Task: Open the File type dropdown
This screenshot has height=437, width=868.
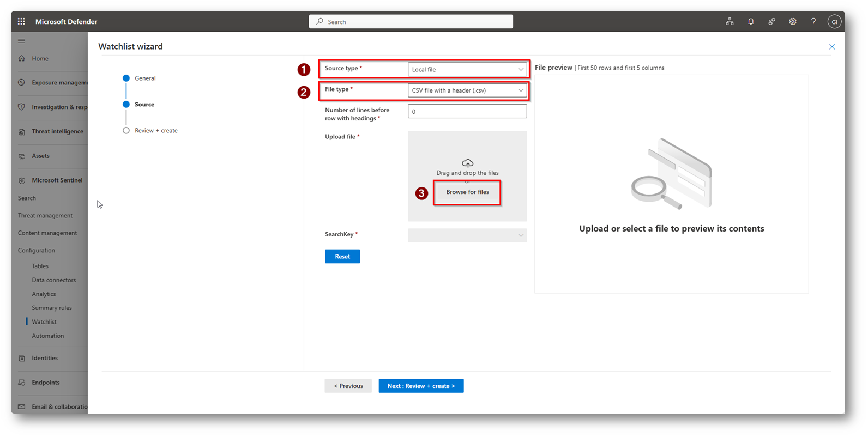Action: coord(467,90)
